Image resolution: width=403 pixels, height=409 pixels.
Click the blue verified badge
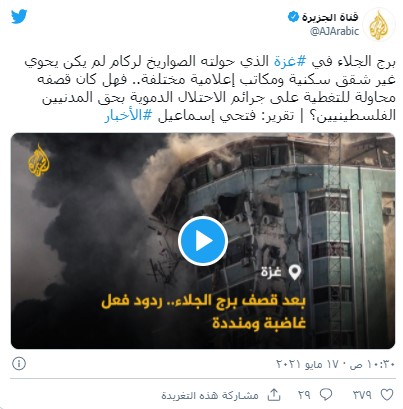click(293, 17)
